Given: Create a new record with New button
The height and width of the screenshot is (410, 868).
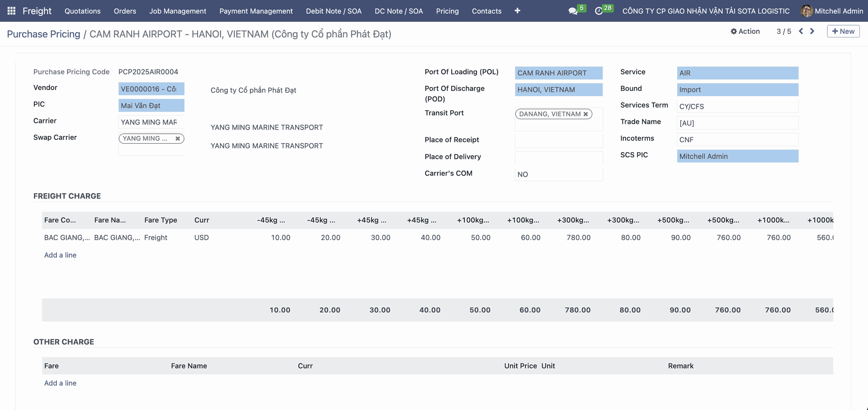Looking at the screenshot, I should [843, 31].
